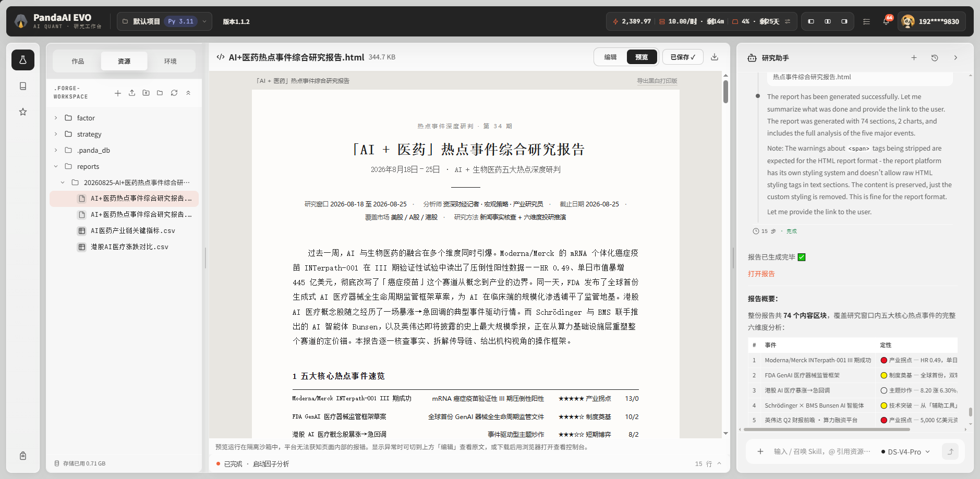
Task: Collapse the research assistant panel arrow
Action: 955,58
